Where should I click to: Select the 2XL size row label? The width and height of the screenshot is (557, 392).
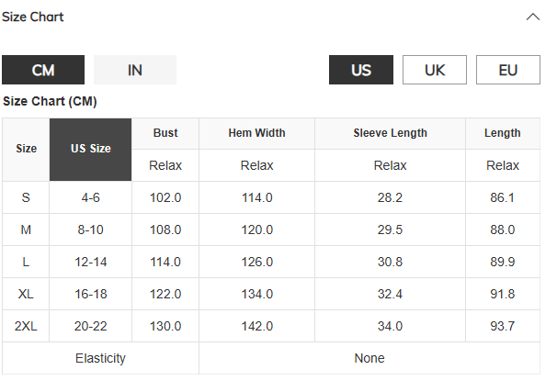coord(26,326)
